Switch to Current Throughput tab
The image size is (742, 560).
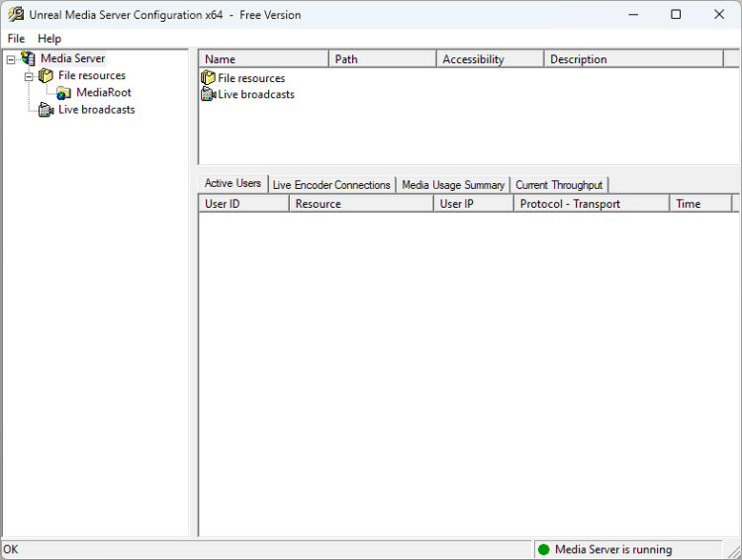tap(559, 185)
